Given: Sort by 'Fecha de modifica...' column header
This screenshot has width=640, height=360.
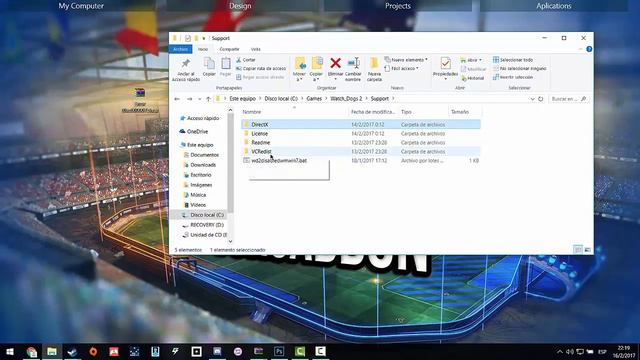Looking at the screenshot, I should coord(373,112).
